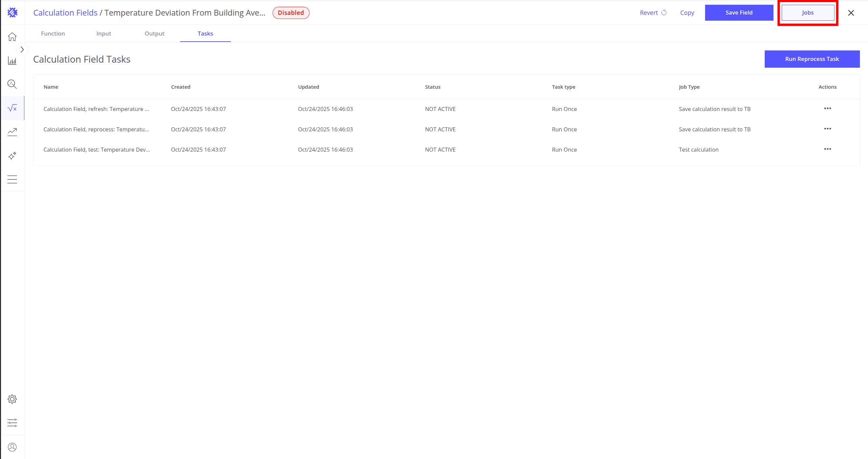Open actions menu for the reprocess task
This screenshot has width=868, height=459.
[x=827, y=129]
